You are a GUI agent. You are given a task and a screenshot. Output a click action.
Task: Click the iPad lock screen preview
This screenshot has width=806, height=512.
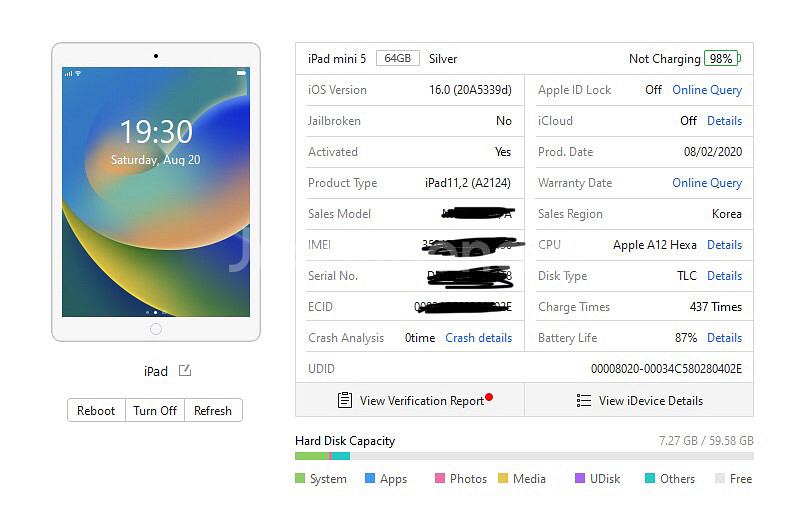156,192
